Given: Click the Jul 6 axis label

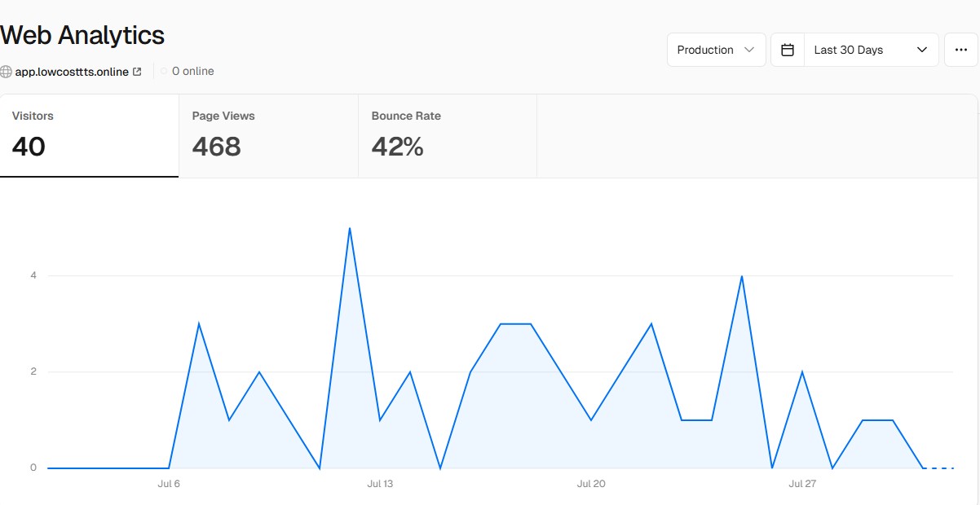Looking at the screenshot, I should coord(169,484).
